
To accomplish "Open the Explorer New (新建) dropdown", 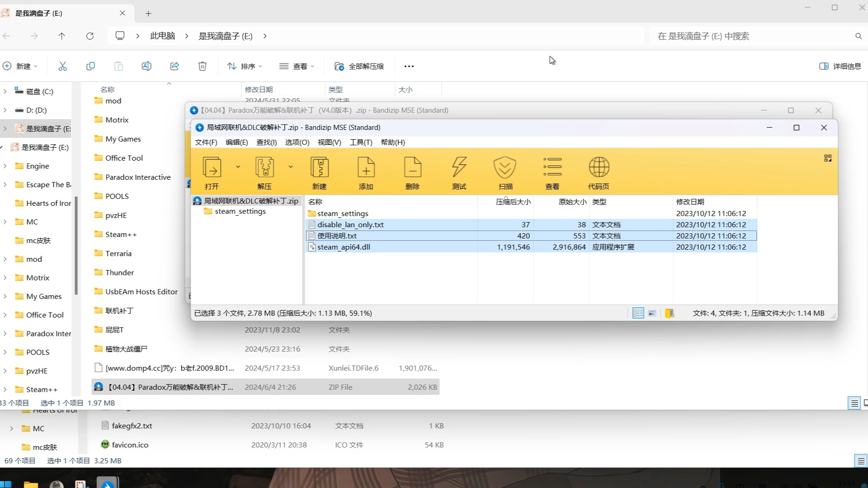I will point(21,66).
